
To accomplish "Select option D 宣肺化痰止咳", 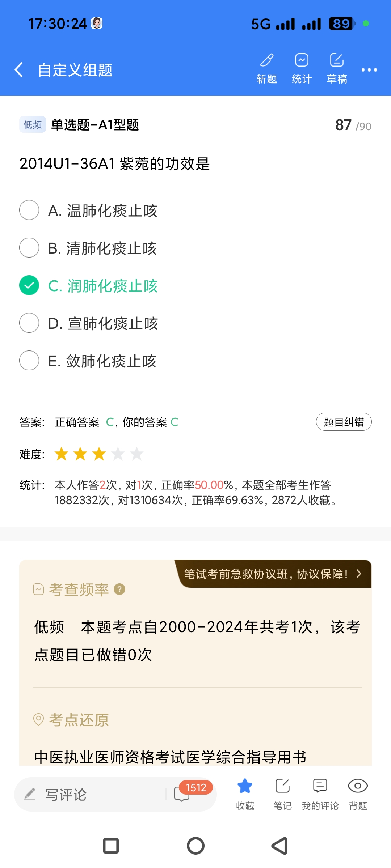I will point(29,323).
